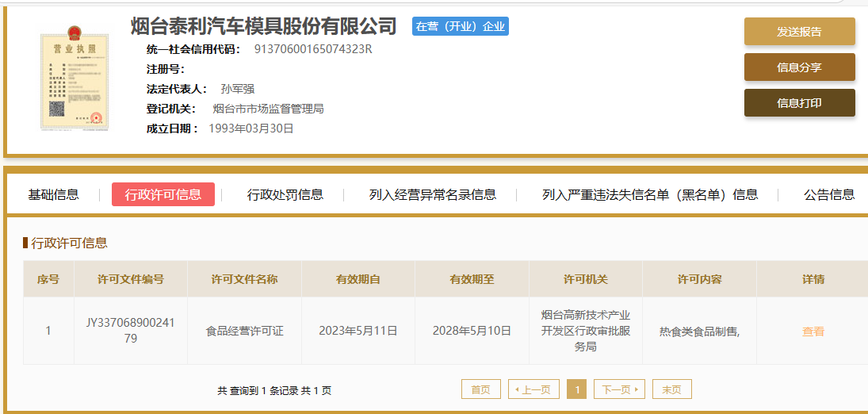Switch to the 公告信息 tab
Screen dimensions: 868x414
(829, 194)
